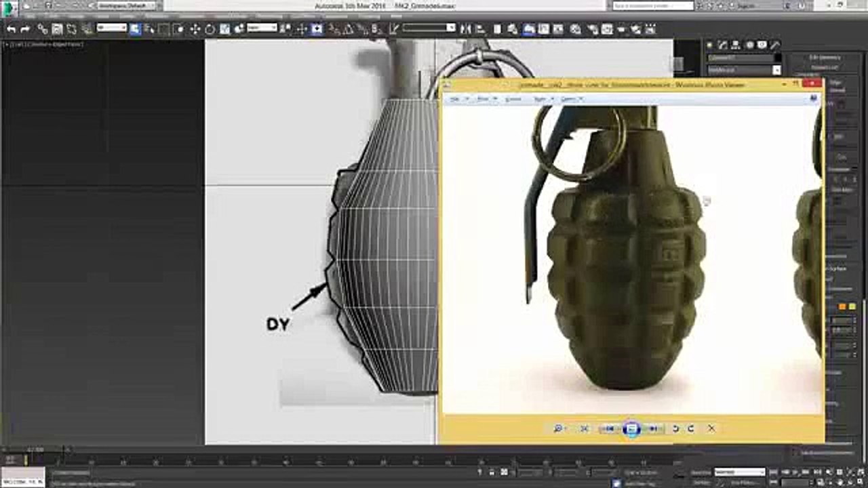Viewport: 868px width, 488px height.
Task: Expand the modifier list dropdown arrow
Action: pyautogui.click(x=776, y=70)
